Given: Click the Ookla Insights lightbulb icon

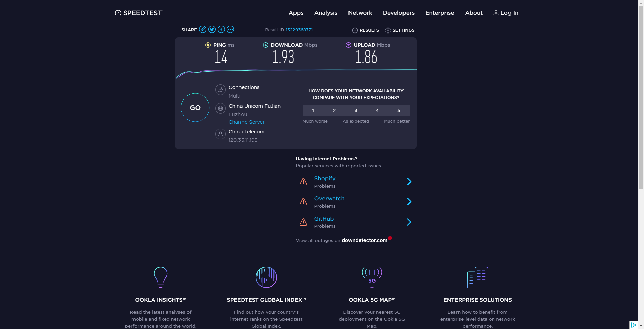Looking at the screenshot, I should pyautogui.click(x=161, y=277).
